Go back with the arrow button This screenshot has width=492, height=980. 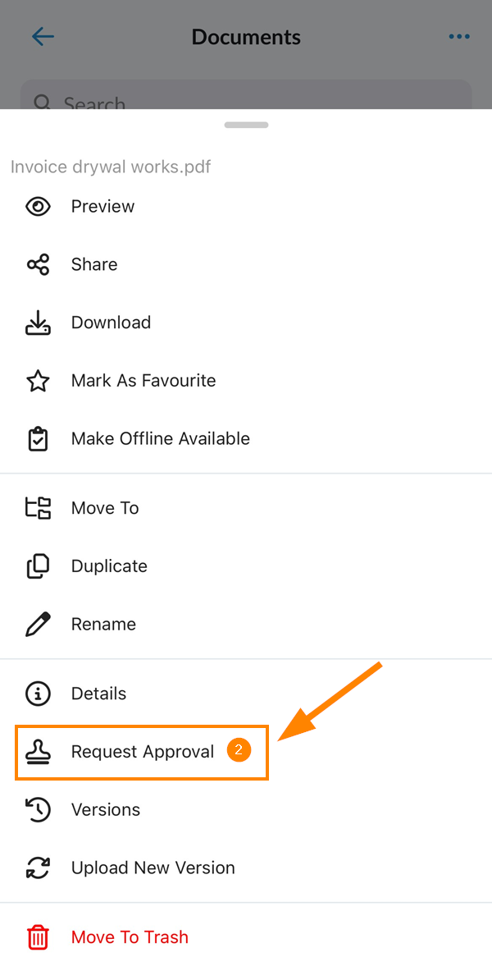tap(43, 37)
